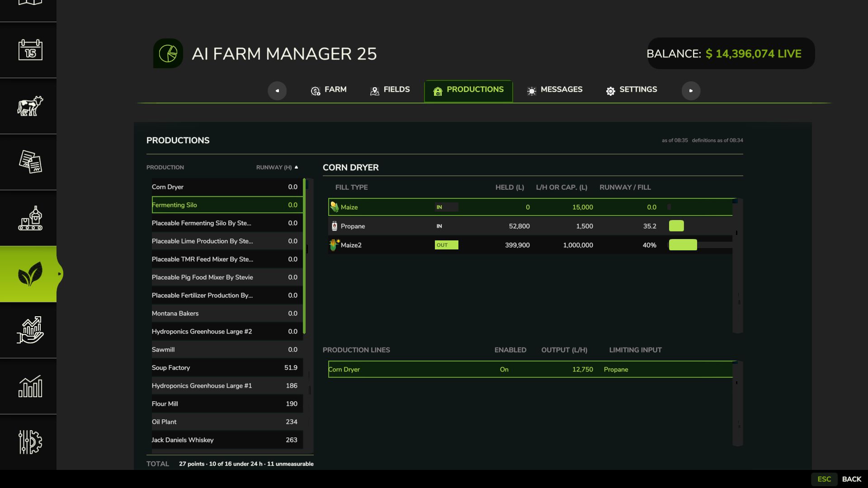Click the Back button label
The width and height of the screenshot is (868, 488).
coord(852,479)
